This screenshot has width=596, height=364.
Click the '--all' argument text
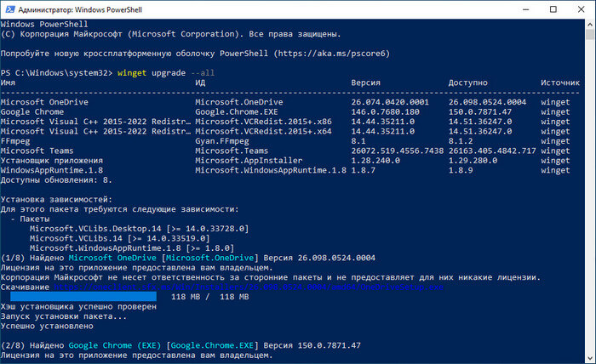203,73
